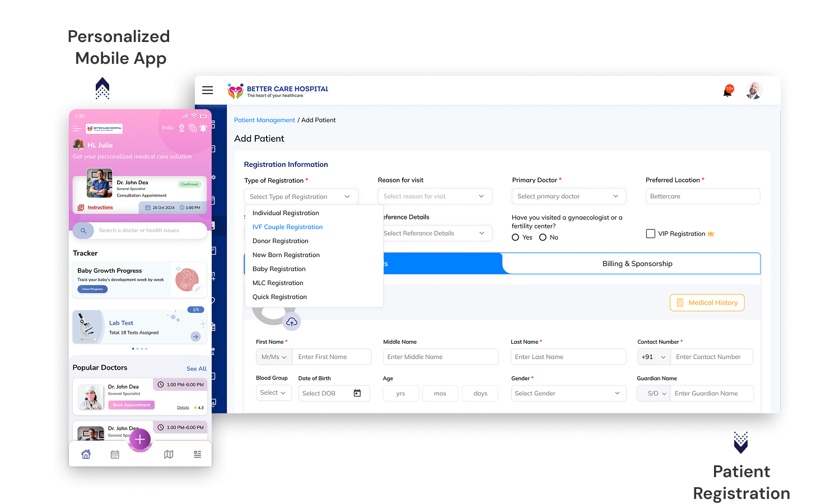Open the hamburger menu in hospital header
The width and height of the screenshot is (840, 504).
207,90
